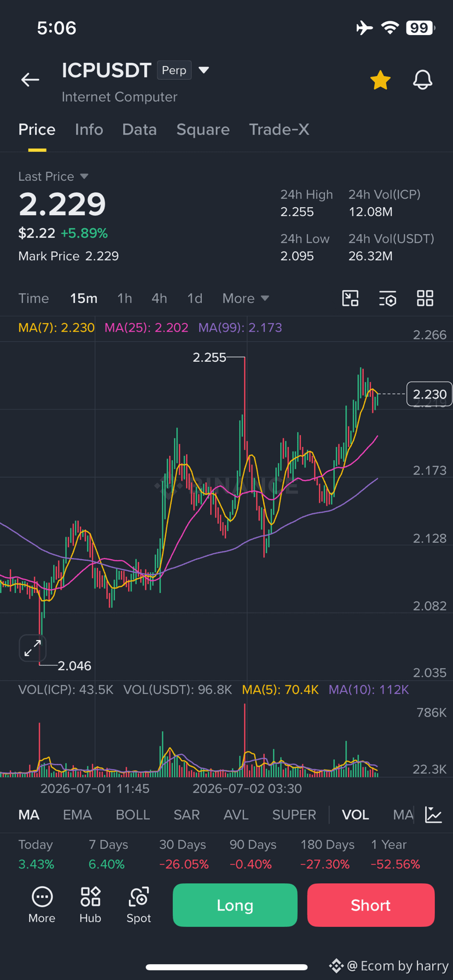Tap the Today 3.43% performance
Viewport: 453px width, 980px height.
[36, 854]
